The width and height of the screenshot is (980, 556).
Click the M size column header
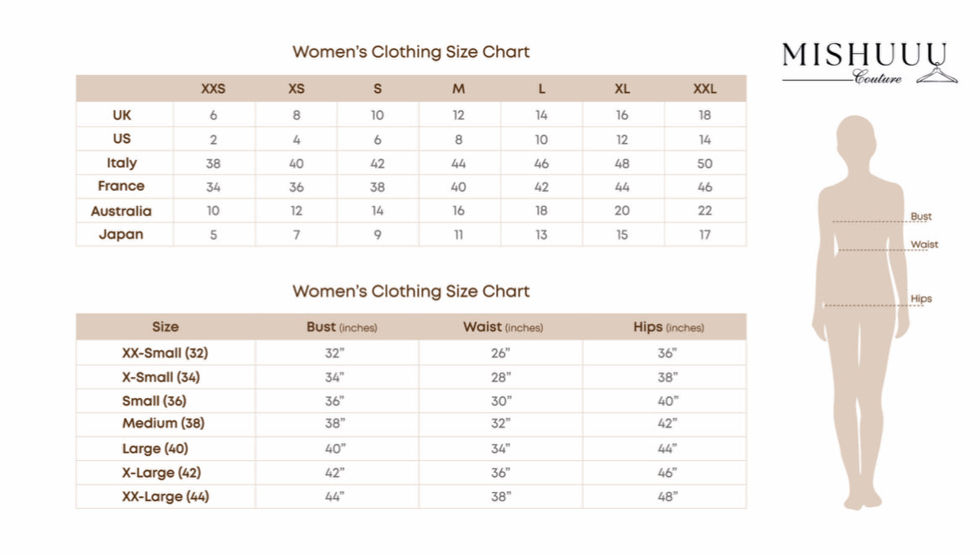pyautogui.click(x=458, y=89)
